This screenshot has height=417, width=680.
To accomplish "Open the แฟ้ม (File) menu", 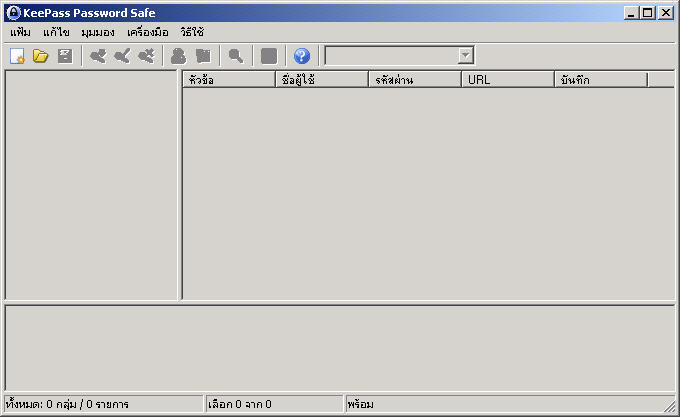I will (x=20, y=32).
